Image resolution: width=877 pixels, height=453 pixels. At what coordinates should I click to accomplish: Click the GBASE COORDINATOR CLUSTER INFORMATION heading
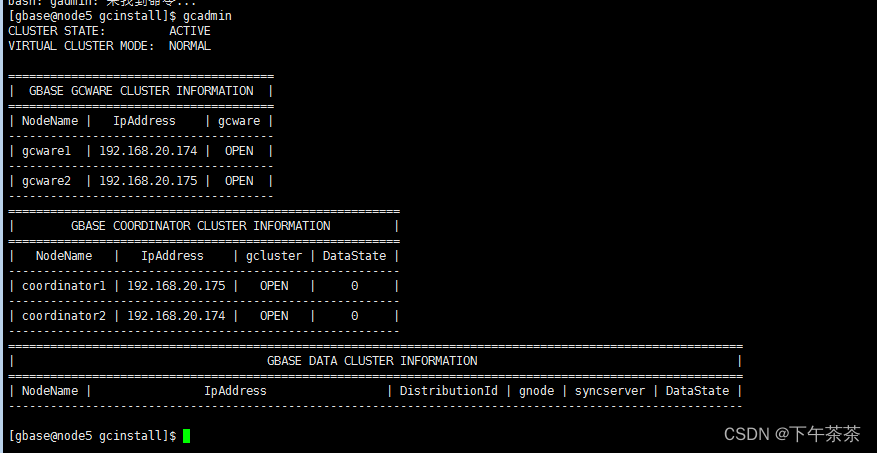point(201,226)
